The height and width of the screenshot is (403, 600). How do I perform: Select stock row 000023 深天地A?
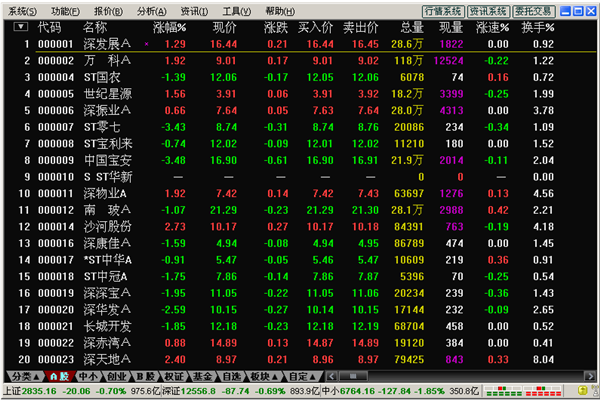300,360
